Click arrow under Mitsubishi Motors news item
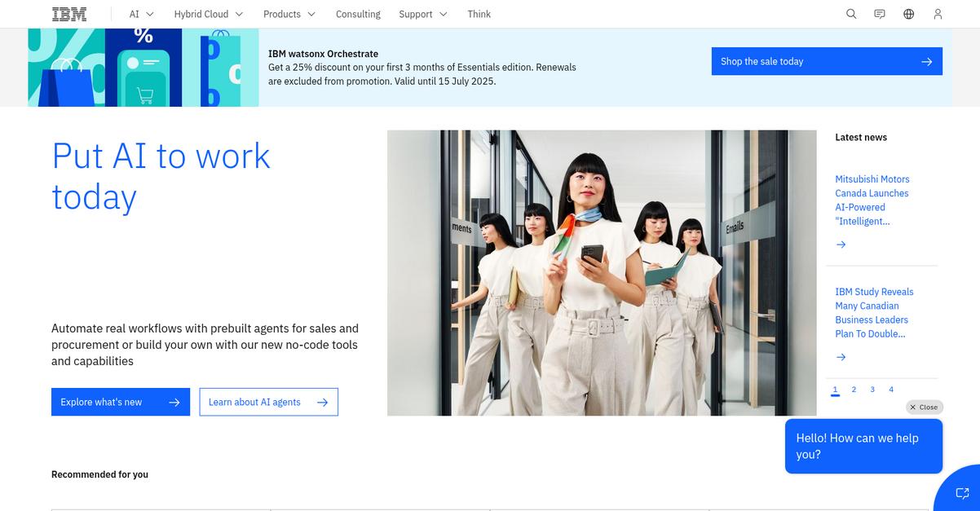Screen dimensions: 980x511 point(841,244)
